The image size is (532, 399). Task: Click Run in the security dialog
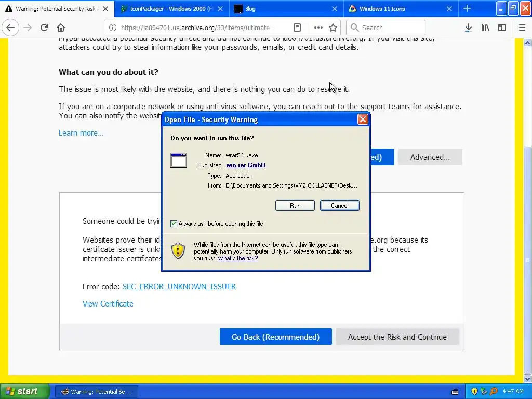coord(295,206)
